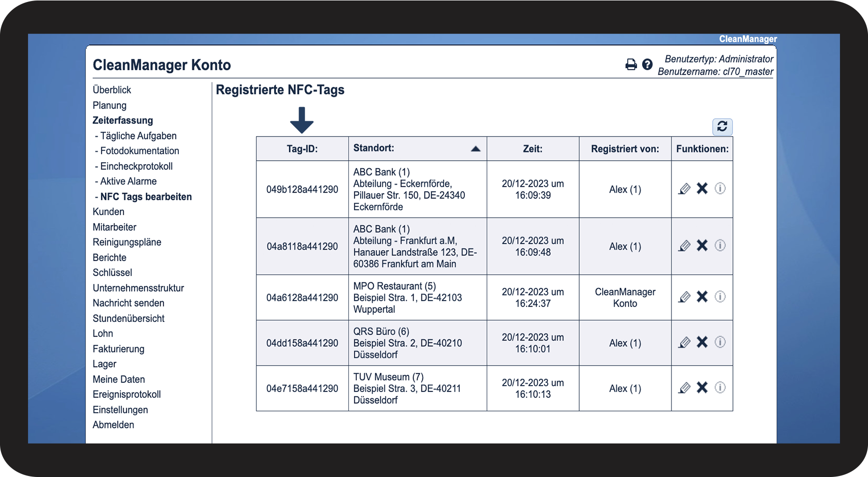Screen dimensions: 868x477
Task: Open Überblick in the sidebar
Action: pyautogui.click(x=112, y=90)
